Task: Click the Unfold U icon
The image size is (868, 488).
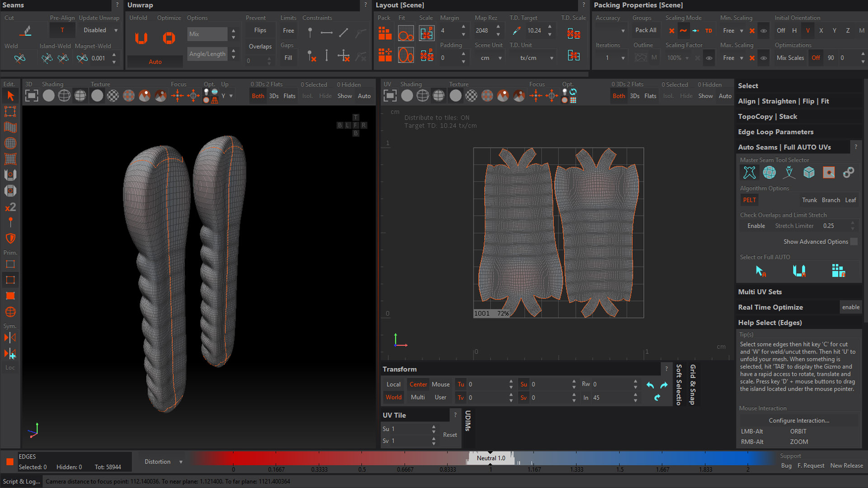Action: [x=141, y=38]
